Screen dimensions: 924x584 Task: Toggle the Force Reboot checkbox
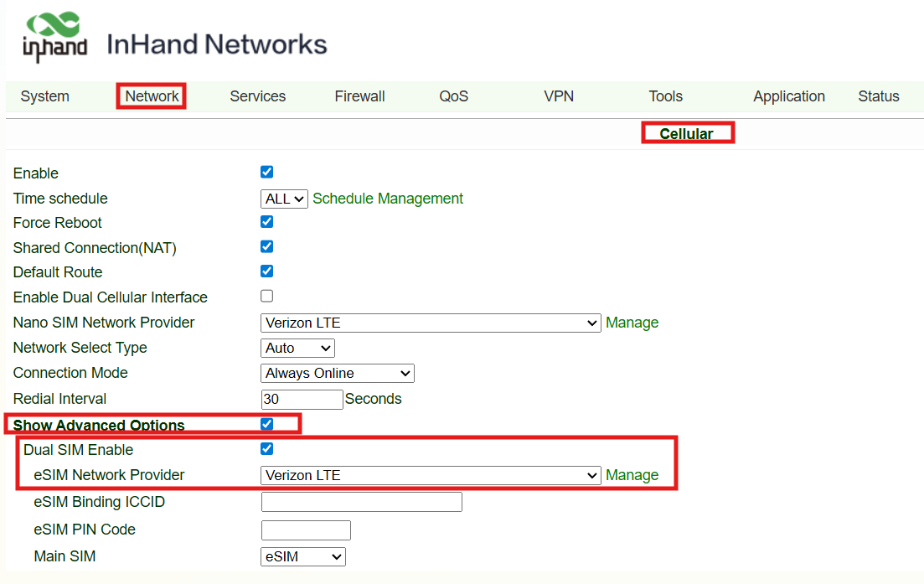[x=267, y=221]
